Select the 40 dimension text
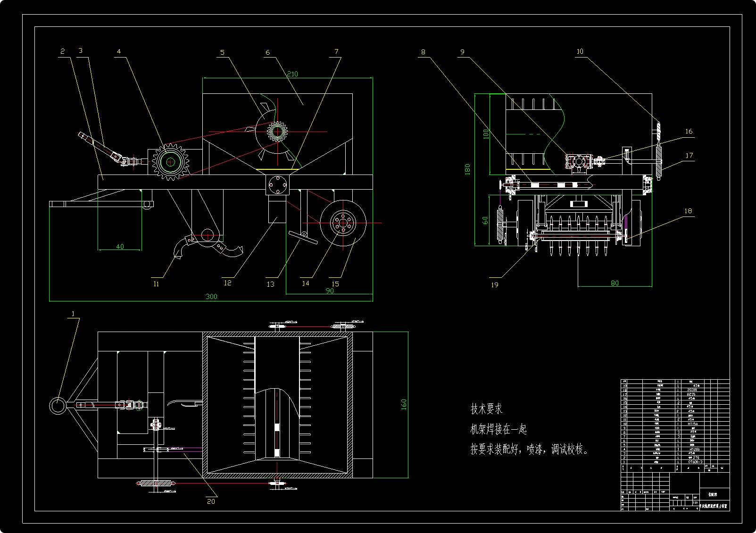 [x=120, y=246]
